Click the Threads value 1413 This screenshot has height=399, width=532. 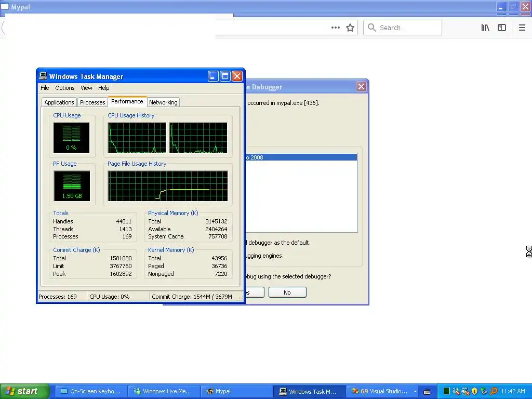(x=125, y=229)
